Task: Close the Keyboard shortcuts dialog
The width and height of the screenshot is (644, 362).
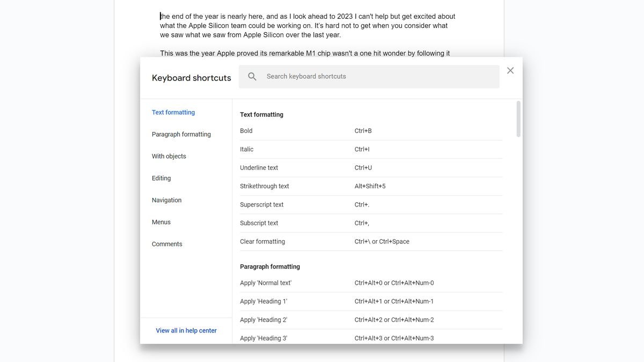Action: point(510,70)
